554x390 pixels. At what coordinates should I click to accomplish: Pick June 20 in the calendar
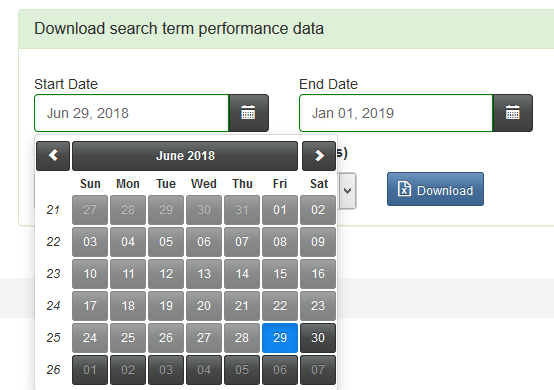click(204, 306)
